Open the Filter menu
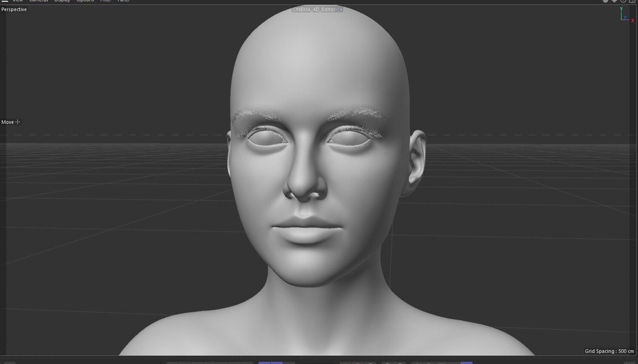Viewport: 638px width, 364px height. click(x=105, y=1)
